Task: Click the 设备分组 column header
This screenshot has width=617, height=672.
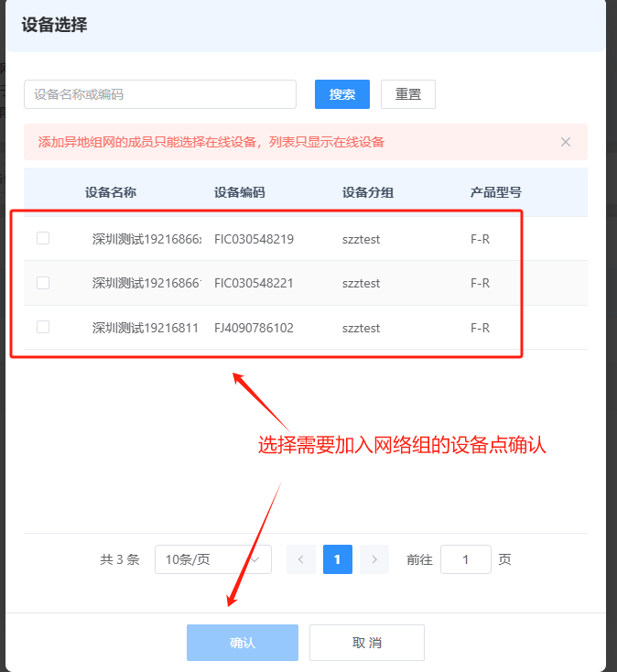Action: click(x=368, y=192)
